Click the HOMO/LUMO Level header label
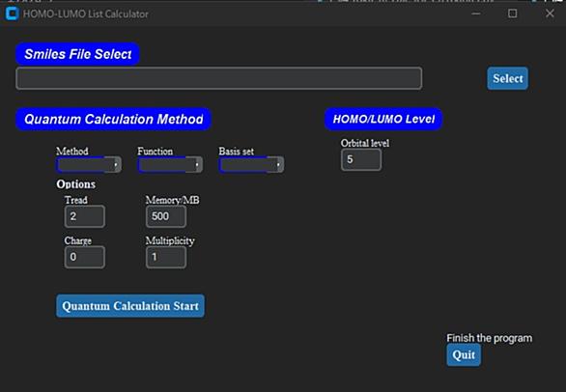Screen dimensions: 566x392 point(383,119)
